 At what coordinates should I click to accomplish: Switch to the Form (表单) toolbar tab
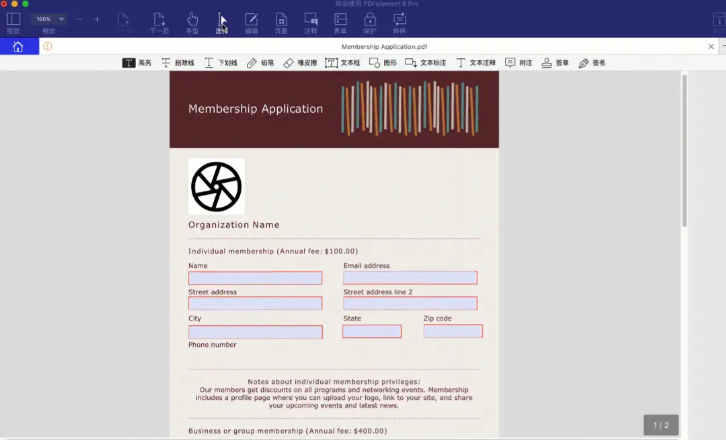coord(340,22)
